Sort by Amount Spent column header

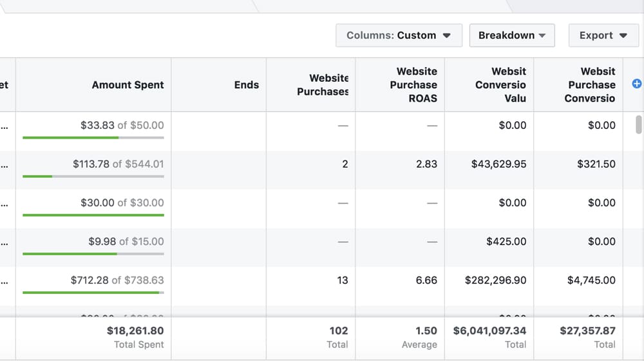[x=128, y=85]
